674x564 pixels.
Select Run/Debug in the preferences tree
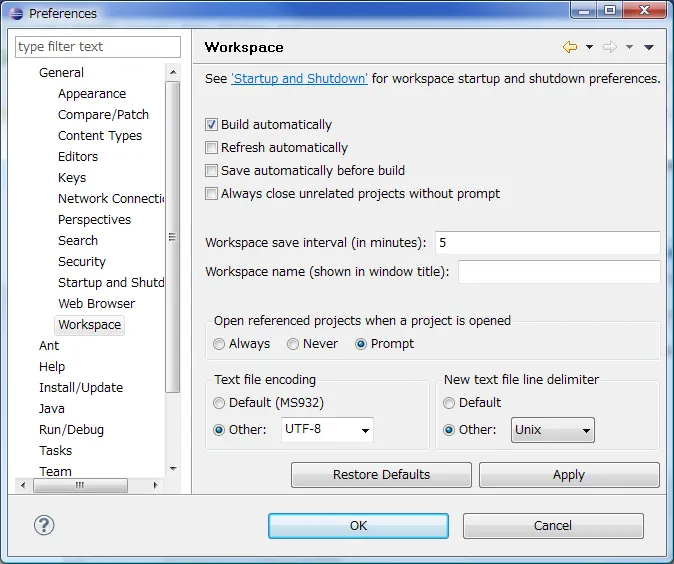[71, 429]
